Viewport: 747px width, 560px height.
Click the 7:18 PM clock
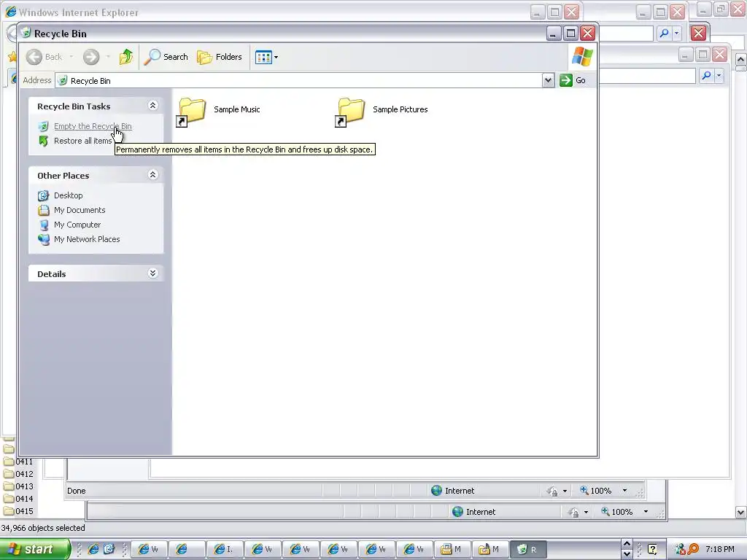pyautogui.click(x=720, y=549)
